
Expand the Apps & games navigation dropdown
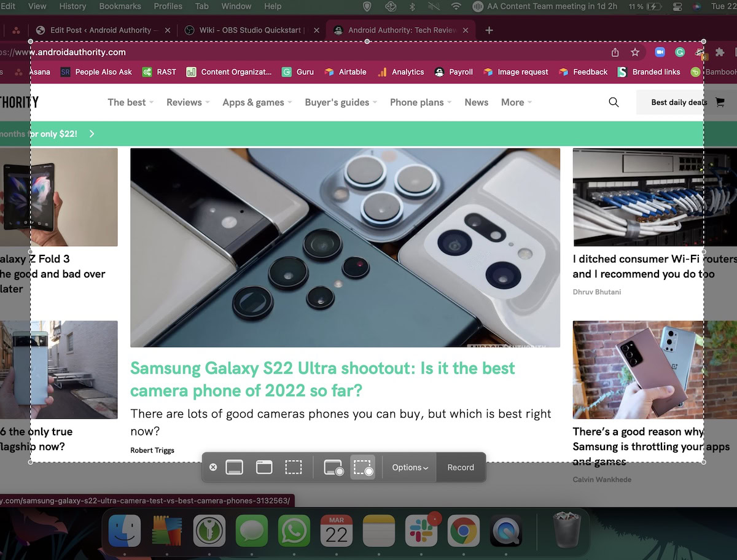(x=257, y=103)
